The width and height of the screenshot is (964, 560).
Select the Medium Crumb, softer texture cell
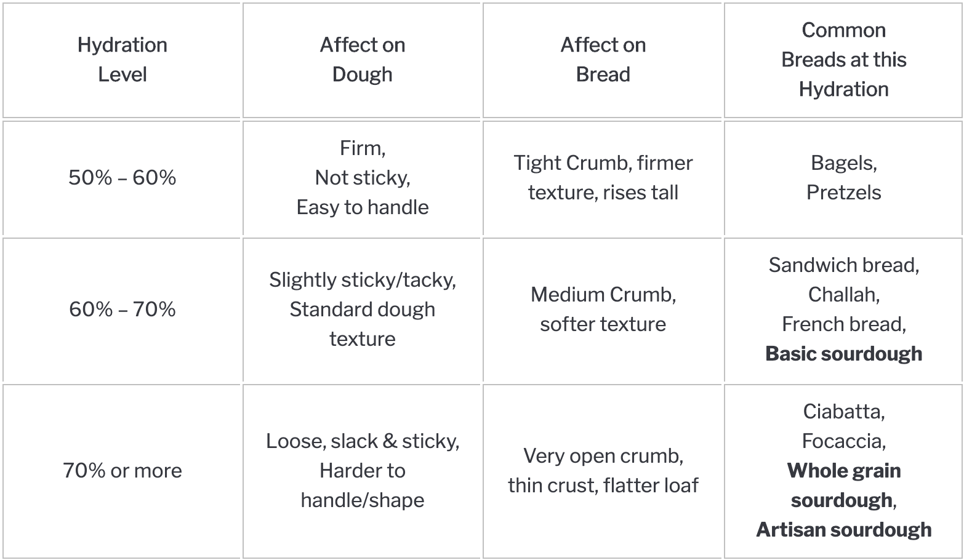tap(603, 310)
